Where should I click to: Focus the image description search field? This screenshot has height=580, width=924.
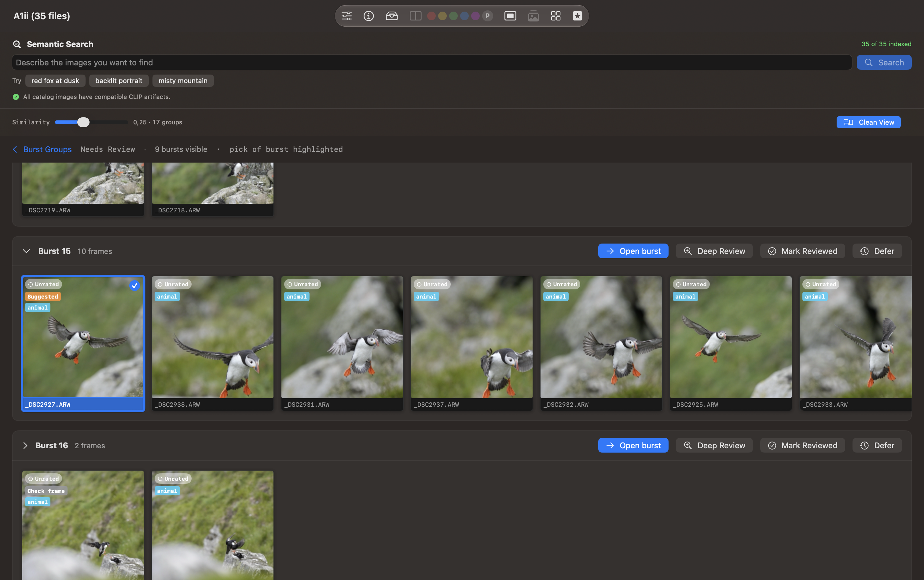coord(432,63)
